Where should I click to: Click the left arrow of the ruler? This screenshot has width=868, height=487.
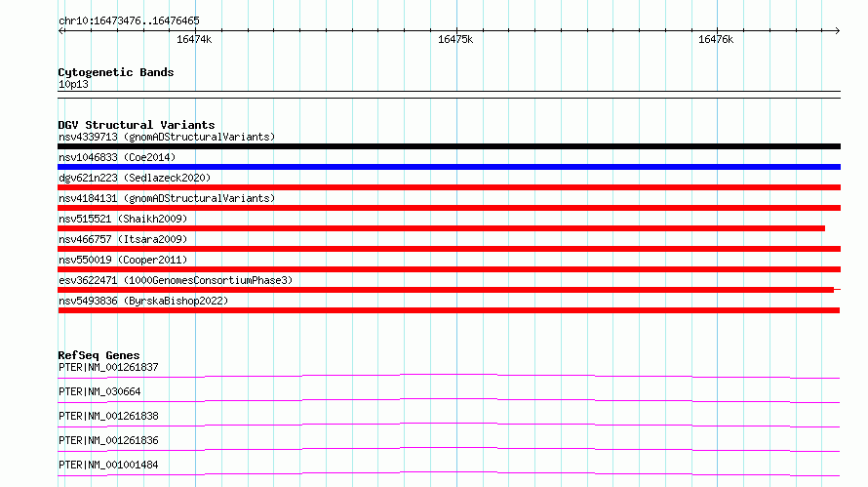point(61,30)
